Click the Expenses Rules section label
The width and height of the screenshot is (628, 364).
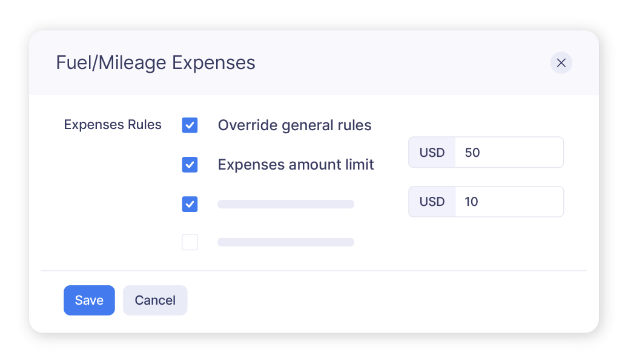coord(113,125)
